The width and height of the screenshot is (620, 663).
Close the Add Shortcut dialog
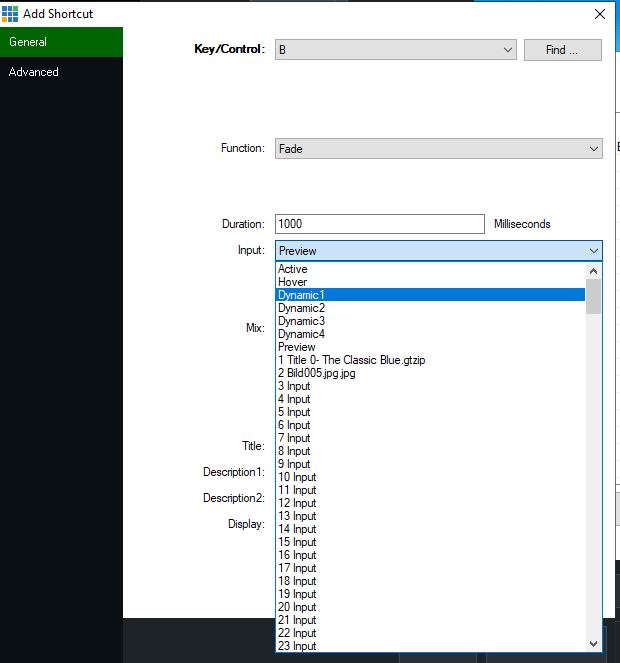tap(600, 14)
